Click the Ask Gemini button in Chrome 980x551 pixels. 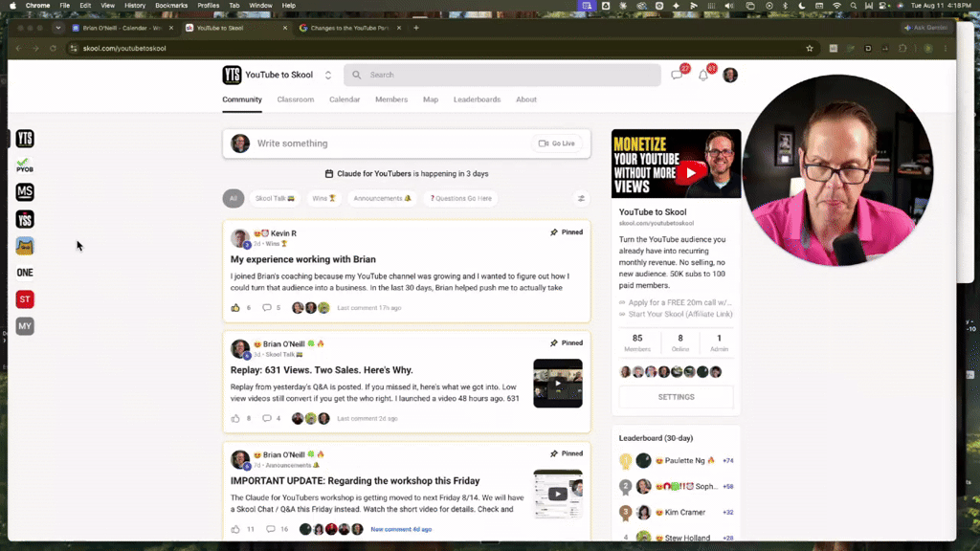pyautogui.click(x=925, y=28)
